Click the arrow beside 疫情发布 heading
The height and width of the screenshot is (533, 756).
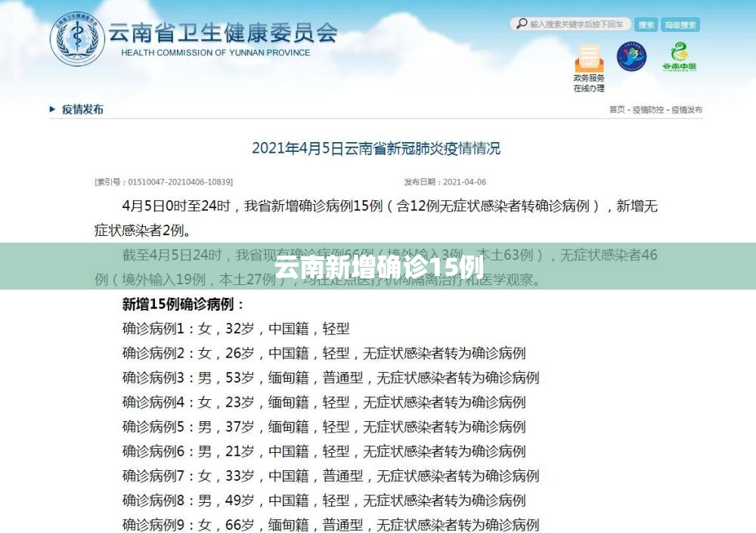(x=53, y=110)
